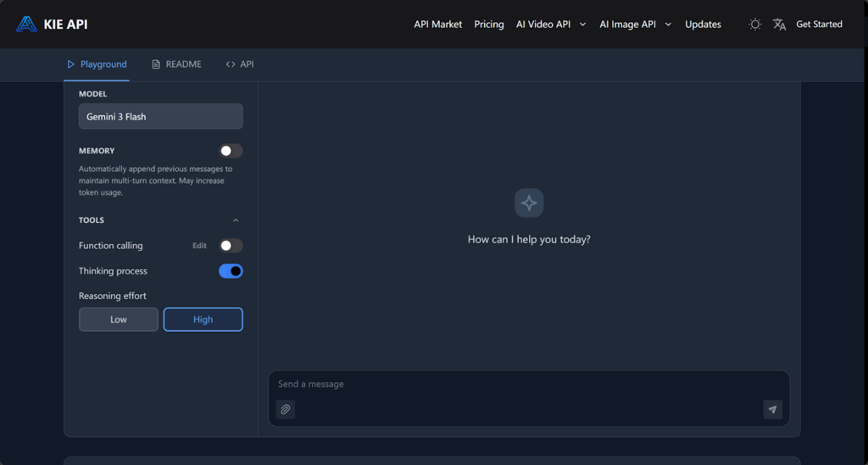
Task: Click the Get Started button
Action: tap(819, 25)
